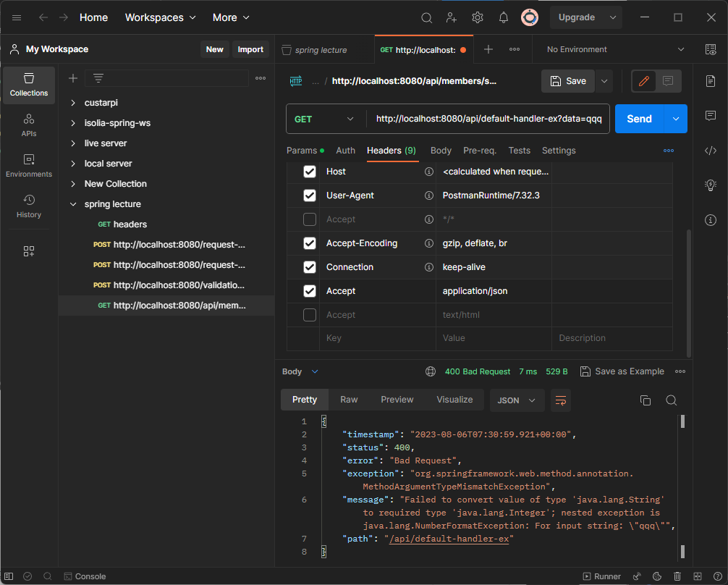
Task: Open the comments icon in right sidebar
Action: (x=711, y=115)
